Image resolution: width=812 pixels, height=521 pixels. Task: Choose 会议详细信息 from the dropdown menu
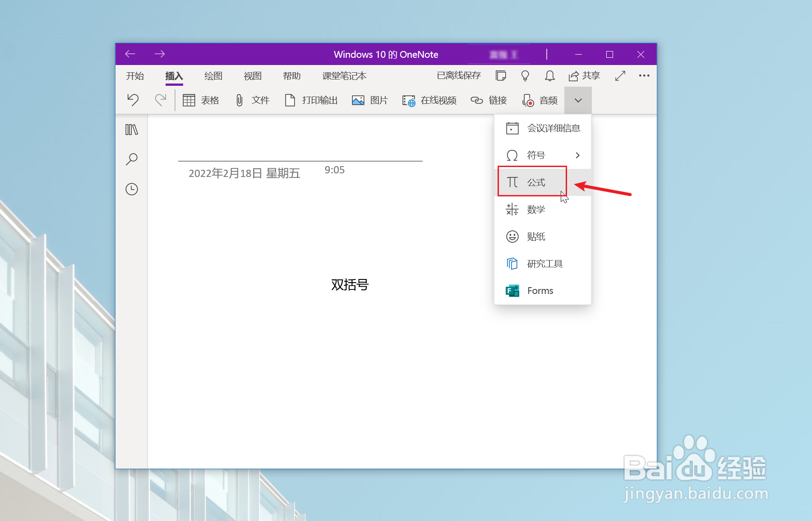(543, 128)
